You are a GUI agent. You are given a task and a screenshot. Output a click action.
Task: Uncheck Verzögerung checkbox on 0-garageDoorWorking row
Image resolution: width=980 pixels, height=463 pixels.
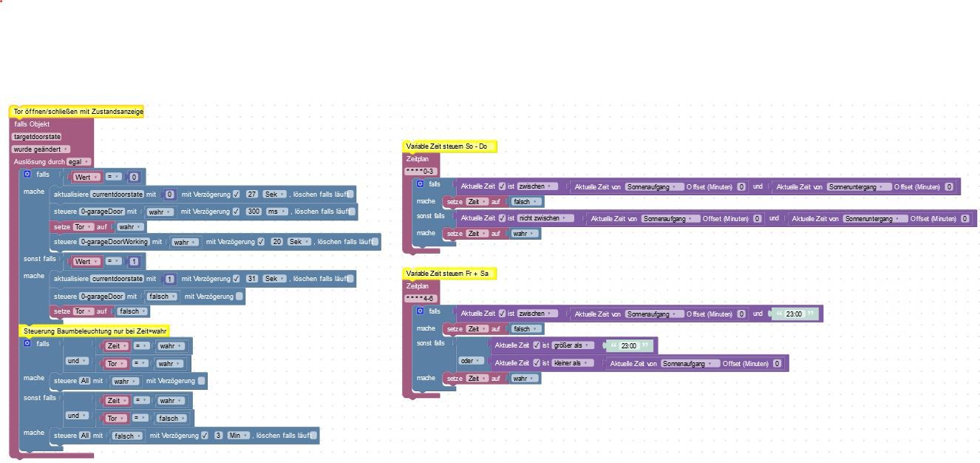pyautogui.click(x=262, y=242)
